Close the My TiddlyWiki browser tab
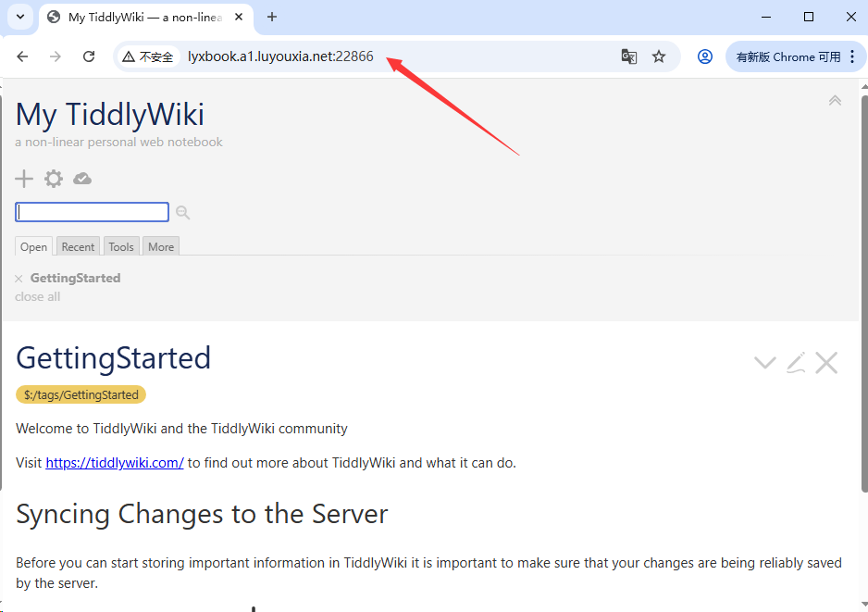 239,18
